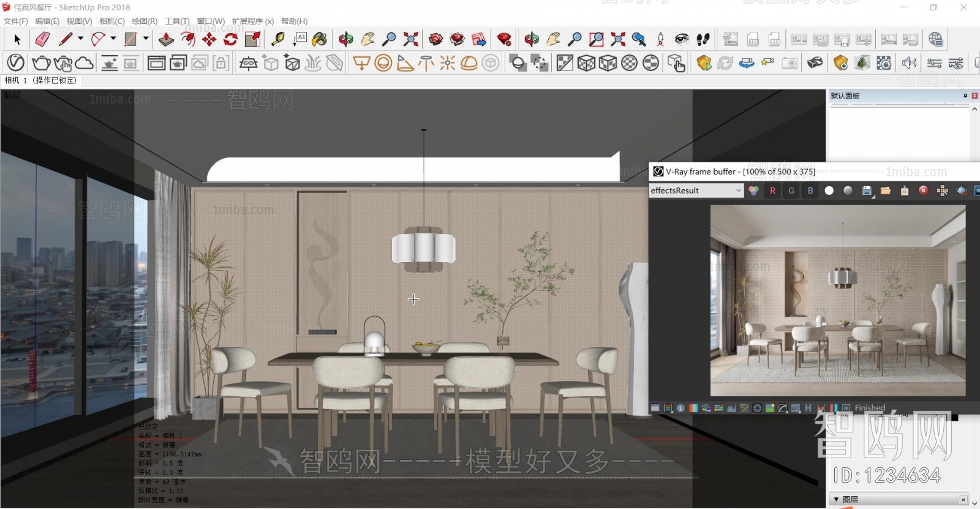Load image into frame buffer

click(886, 191)
